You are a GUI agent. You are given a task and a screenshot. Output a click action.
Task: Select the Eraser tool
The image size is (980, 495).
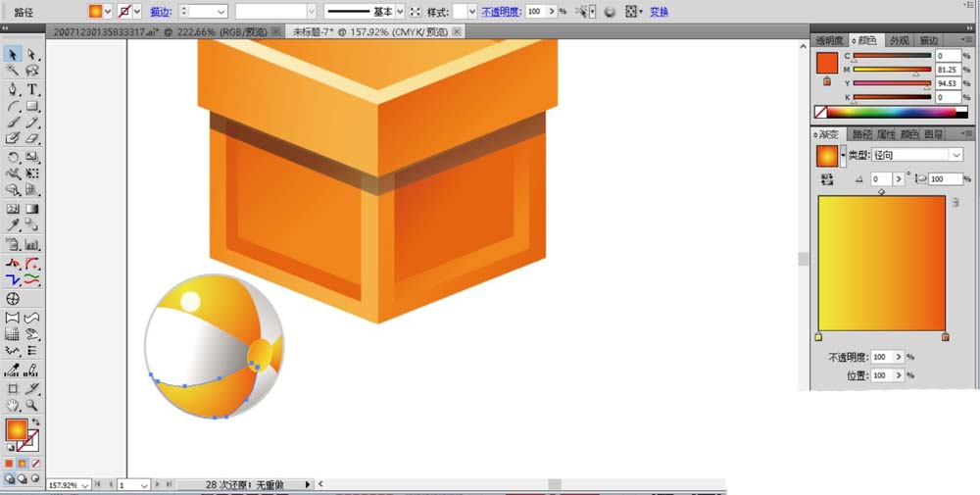click(x=32, y=139)
